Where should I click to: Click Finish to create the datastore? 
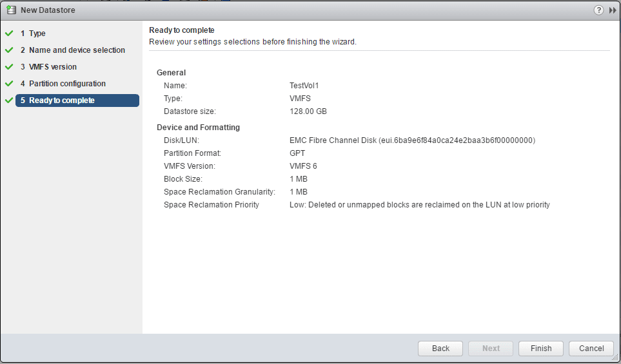(x=541, y=349)
